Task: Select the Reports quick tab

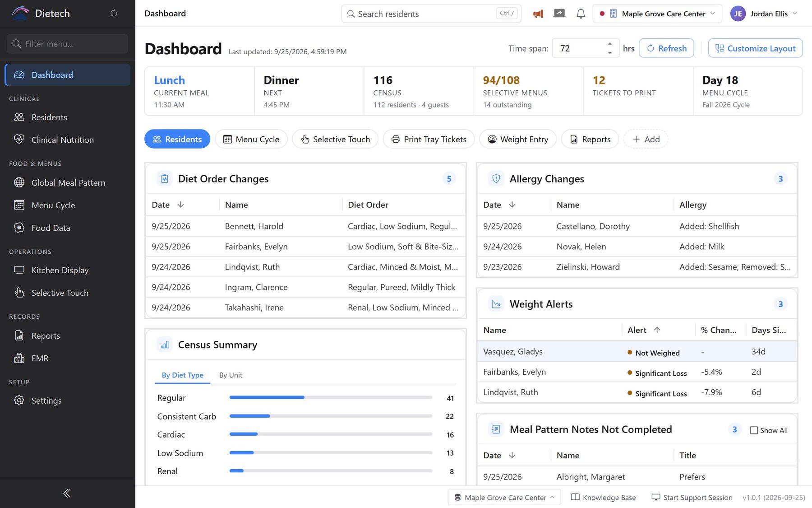Action: [590, 139]
